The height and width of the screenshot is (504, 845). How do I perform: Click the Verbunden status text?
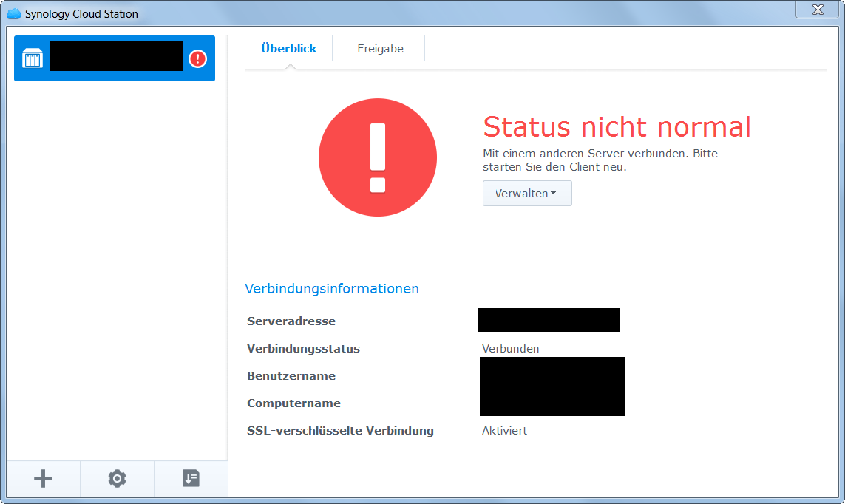point(510,348)
